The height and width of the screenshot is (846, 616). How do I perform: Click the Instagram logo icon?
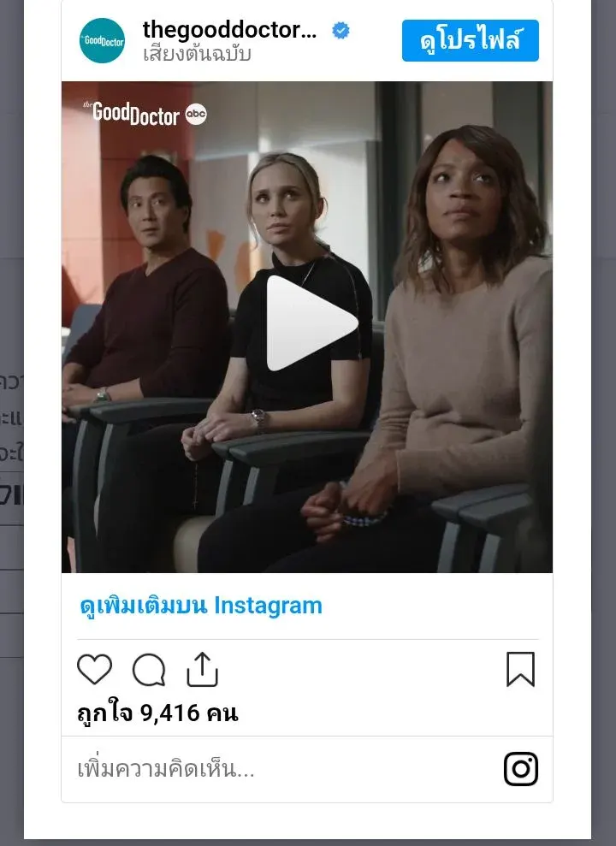520,769
